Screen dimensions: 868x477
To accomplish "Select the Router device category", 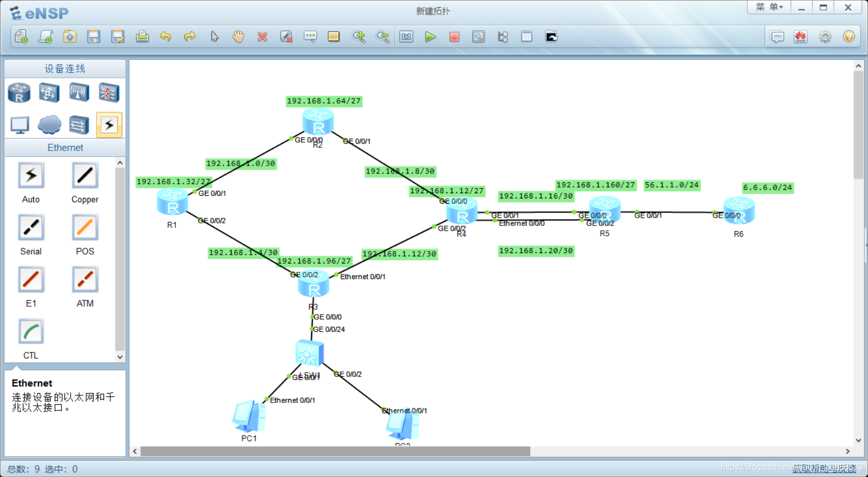I will point(19,93).
